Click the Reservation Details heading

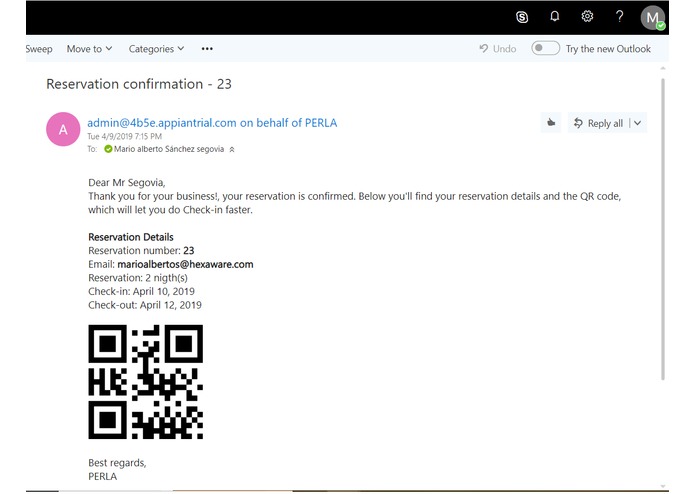point(131,237)
